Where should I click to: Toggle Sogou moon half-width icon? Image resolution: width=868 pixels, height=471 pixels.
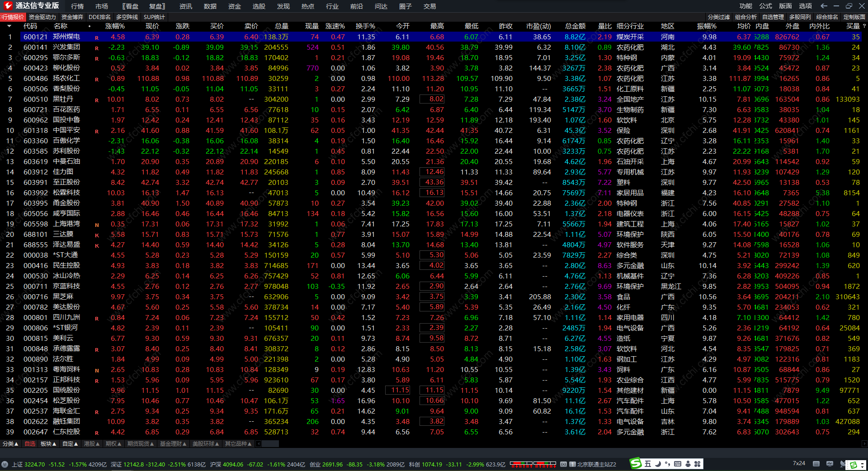pyautogui.click(x=658, y=464)
